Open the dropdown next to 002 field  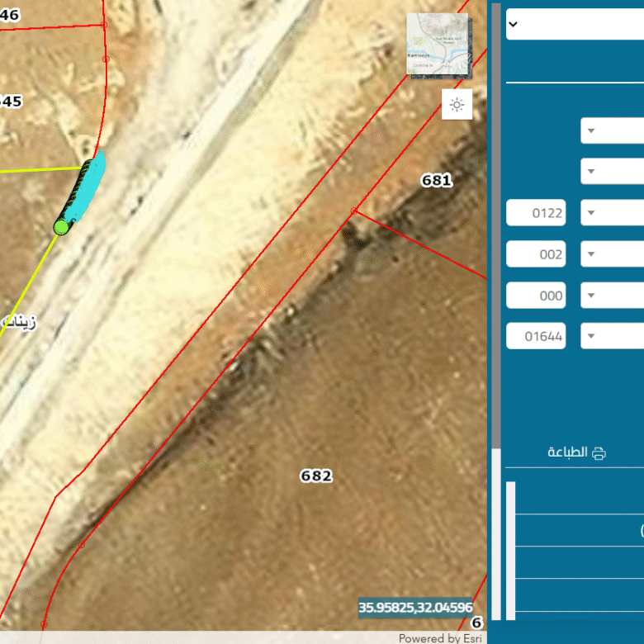coord(591,254)
